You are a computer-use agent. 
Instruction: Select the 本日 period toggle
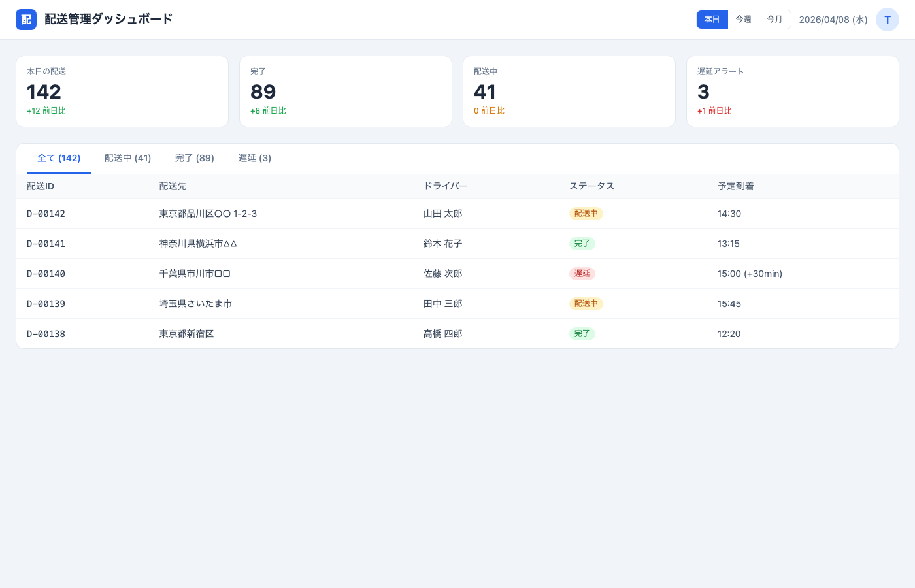click(x=712, y=20)
